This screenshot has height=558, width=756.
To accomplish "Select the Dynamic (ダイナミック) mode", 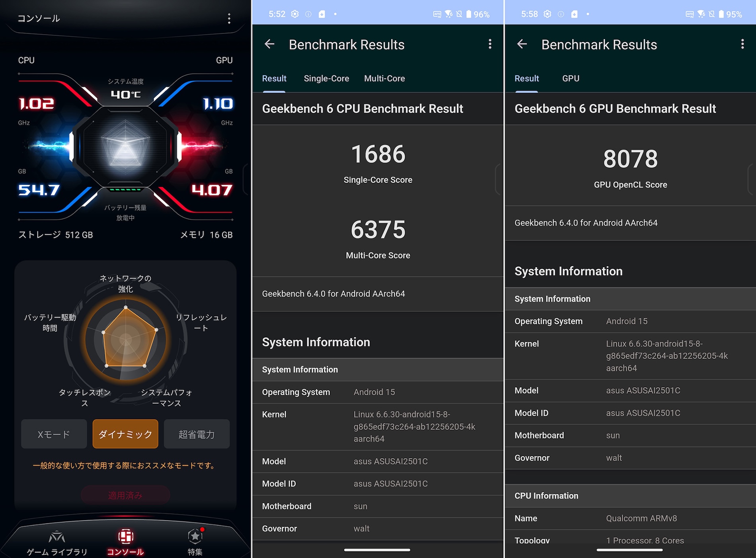I will point(125,434).
